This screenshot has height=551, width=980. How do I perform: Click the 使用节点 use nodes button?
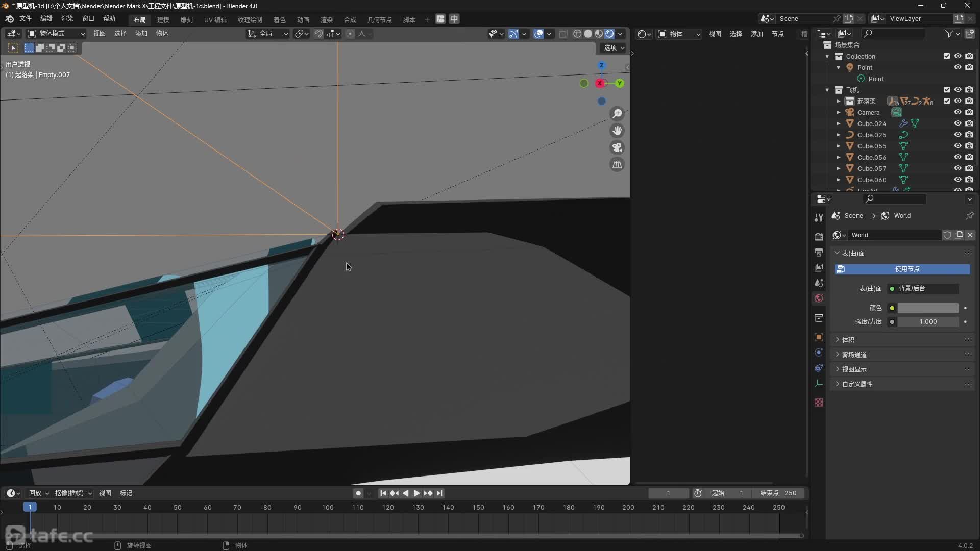[902, 269]
